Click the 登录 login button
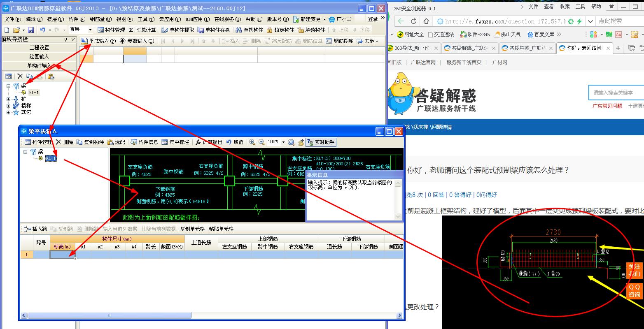 (373, 19)
